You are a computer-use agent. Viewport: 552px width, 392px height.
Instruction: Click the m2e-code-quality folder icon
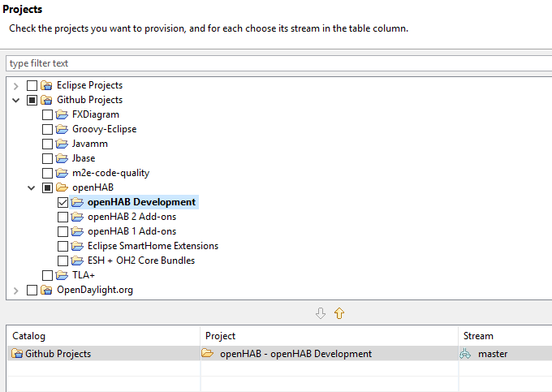[x=62, y=173]
